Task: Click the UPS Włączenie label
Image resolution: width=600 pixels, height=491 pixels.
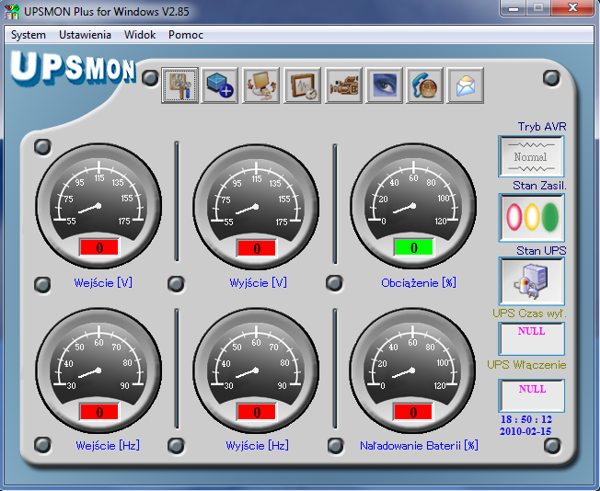Action: tap(527, 365)
